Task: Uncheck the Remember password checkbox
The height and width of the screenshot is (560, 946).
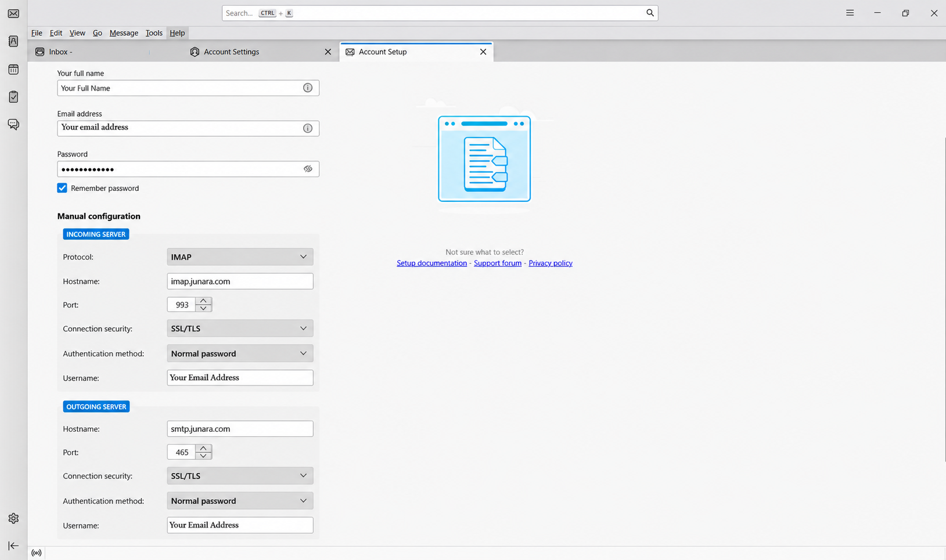Action: click(62, 188)
